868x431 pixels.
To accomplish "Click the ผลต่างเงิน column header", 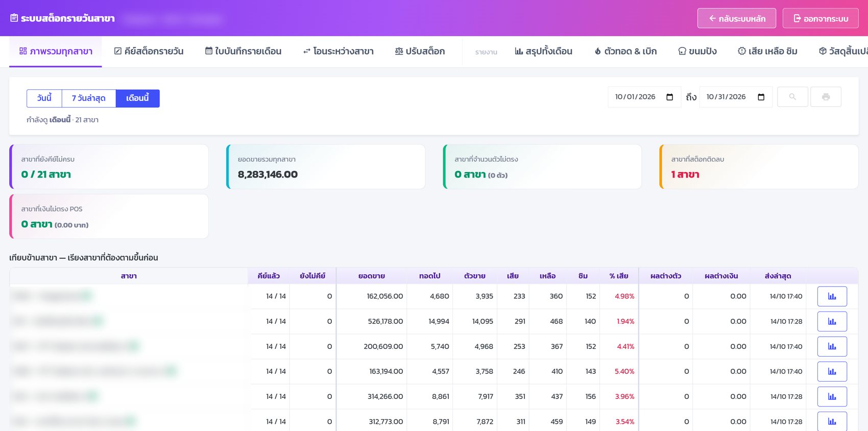I will [x=721, y=276].
